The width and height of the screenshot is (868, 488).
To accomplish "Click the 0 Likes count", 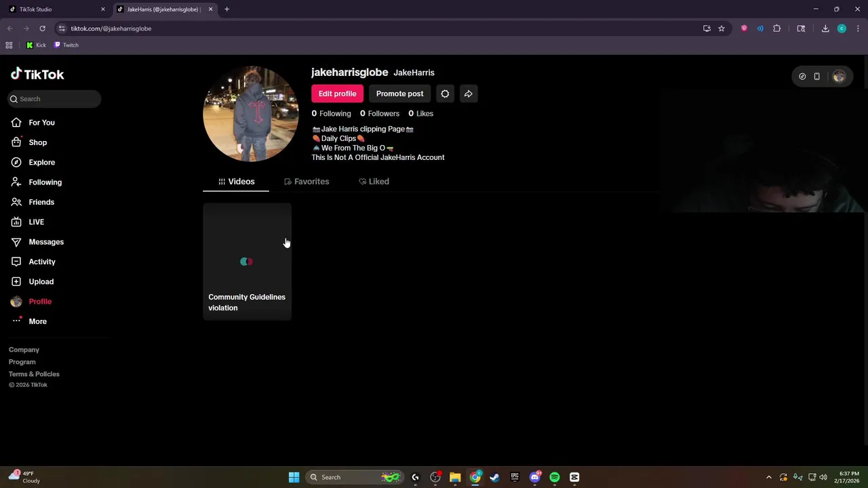I will click(x=420, y=113).
